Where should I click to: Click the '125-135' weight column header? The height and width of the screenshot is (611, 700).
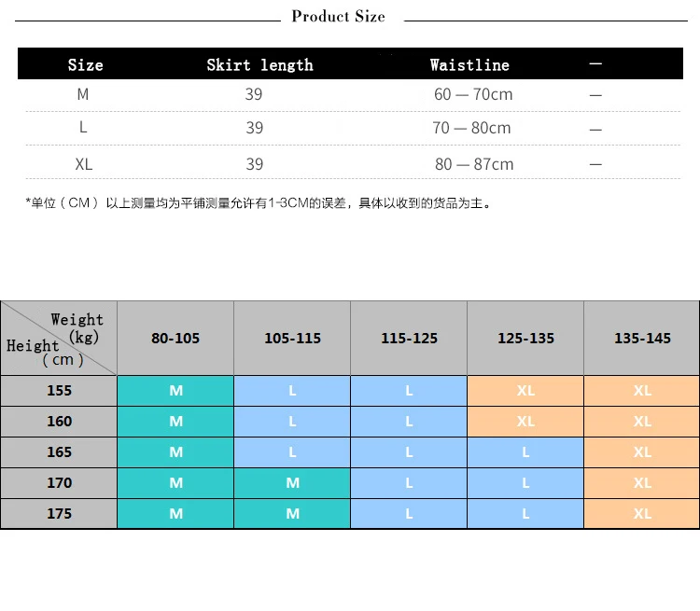(525, 339)
